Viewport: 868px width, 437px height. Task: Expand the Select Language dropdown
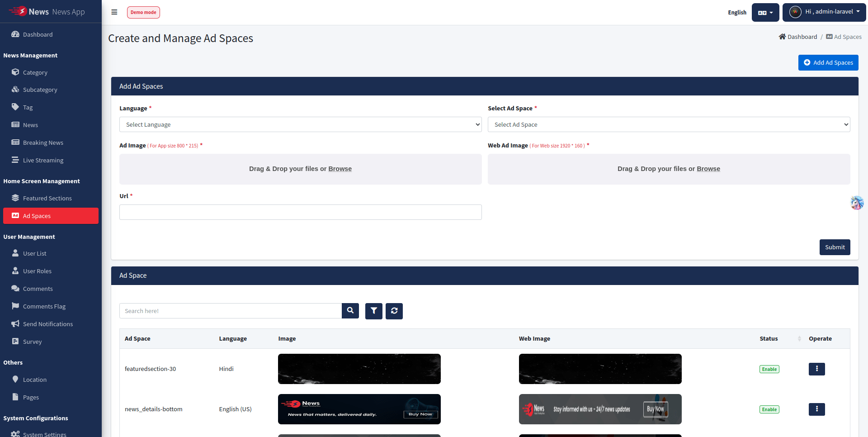pyautogui.click(x=300, y=124)
